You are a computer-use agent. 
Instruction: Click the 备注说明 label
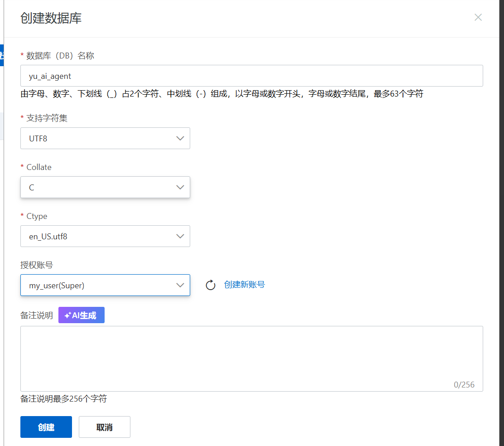click(37, 315)
